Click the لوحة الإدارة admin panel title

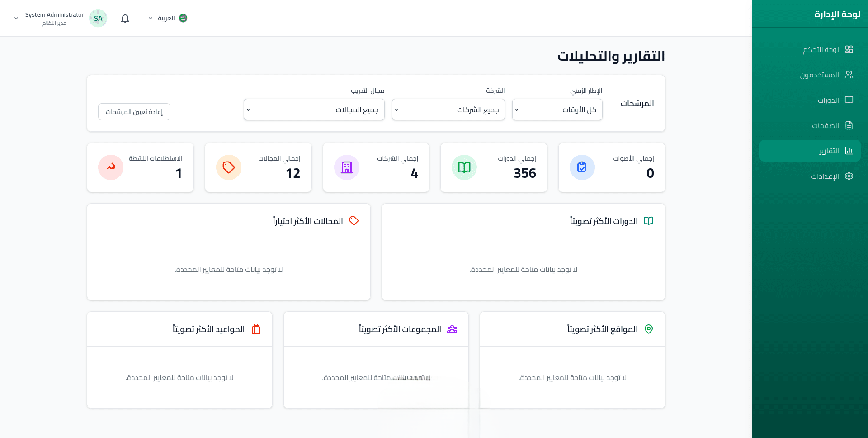837,14
